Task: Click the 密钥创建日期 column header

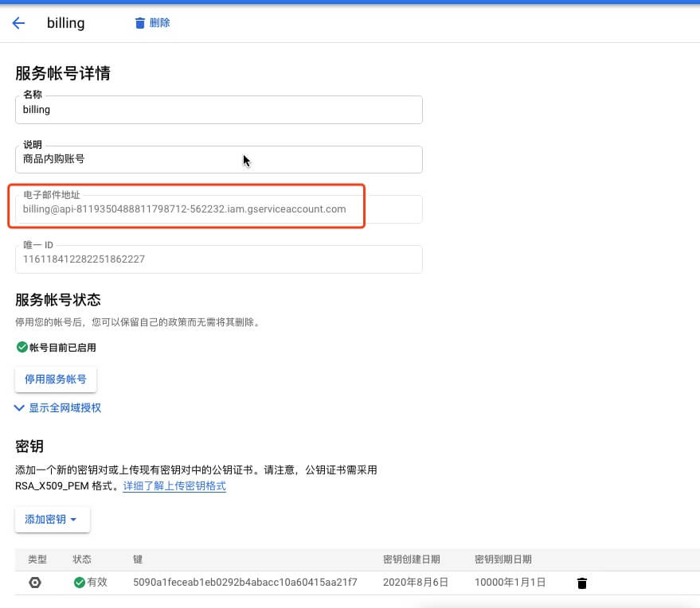Action: (411, 559)
